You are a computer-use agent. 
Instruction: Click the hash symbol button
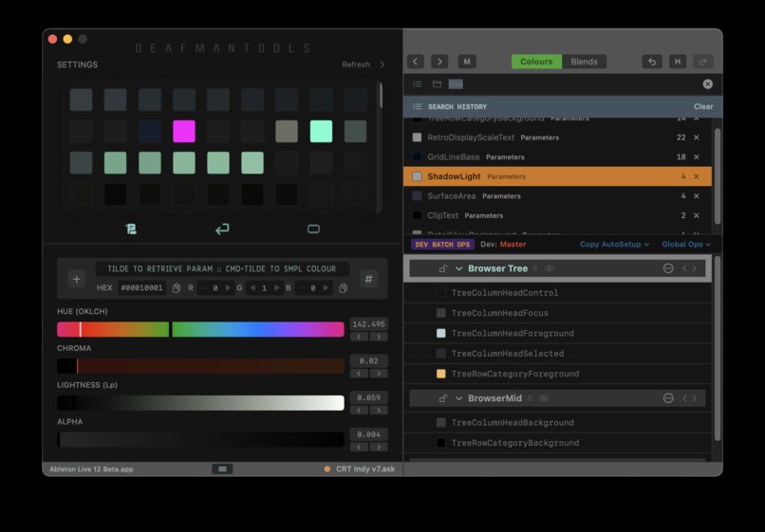point(369,279)
